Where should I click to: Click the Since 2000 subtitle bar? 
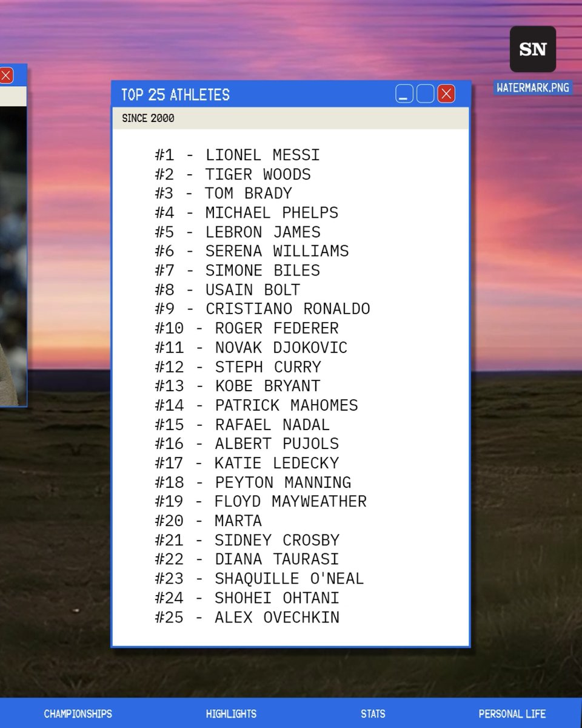click(x=290, y=118)
